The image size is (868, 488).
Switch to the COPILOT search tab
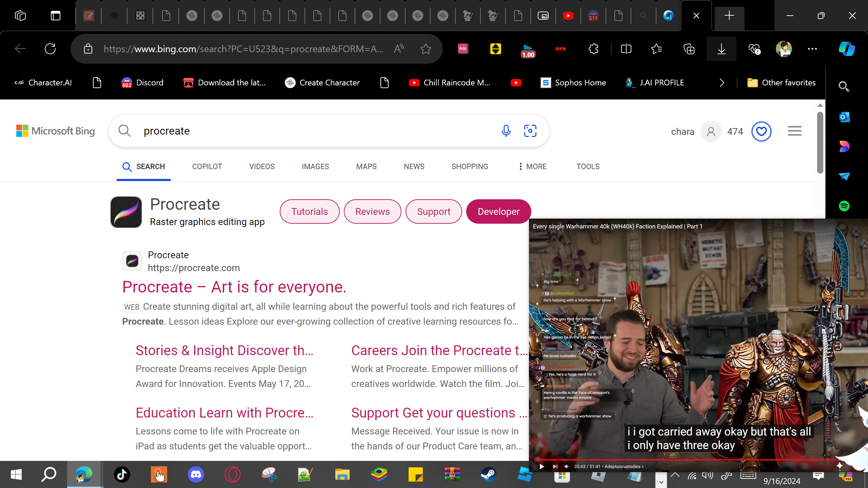pos(207,167)
